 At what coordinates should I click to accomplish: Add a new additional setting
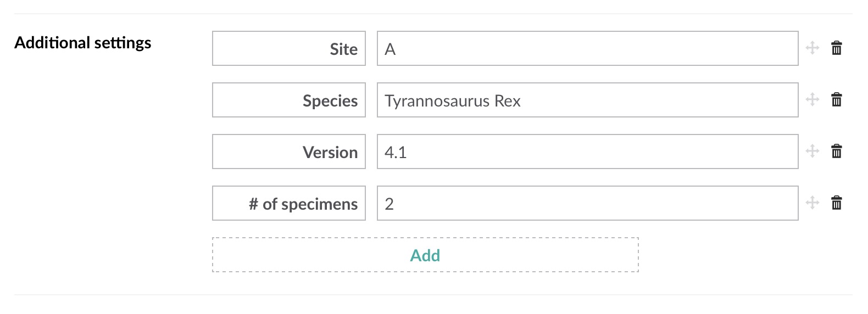pyautogui.click(x=425, y=255)
